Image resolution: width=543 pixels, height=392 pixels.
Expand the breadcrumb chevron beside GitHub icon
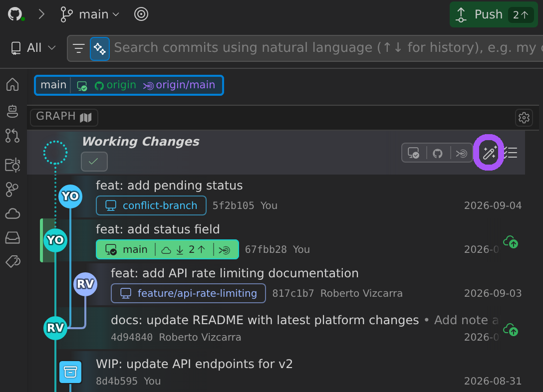41,14
